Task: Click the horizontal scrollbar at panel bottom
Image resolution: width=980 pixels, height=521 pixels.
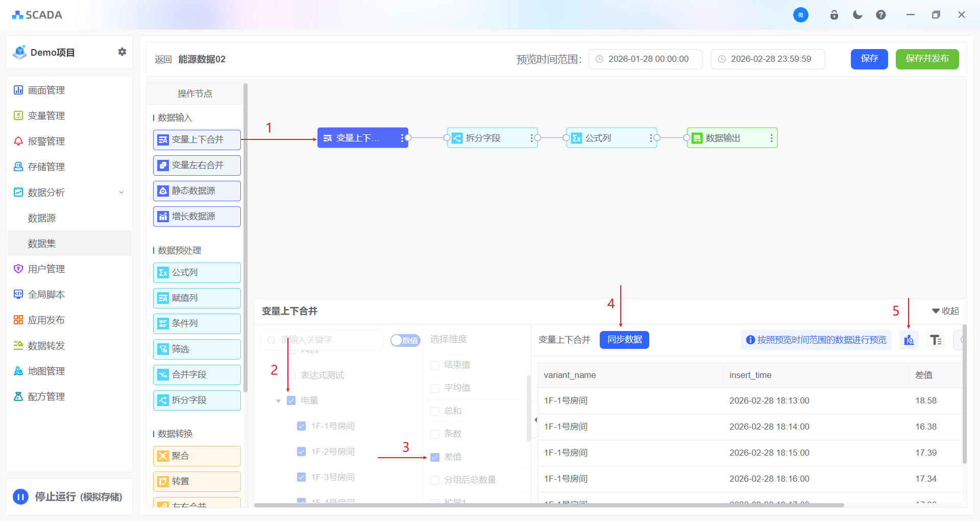Action: [x=549, y=505]
